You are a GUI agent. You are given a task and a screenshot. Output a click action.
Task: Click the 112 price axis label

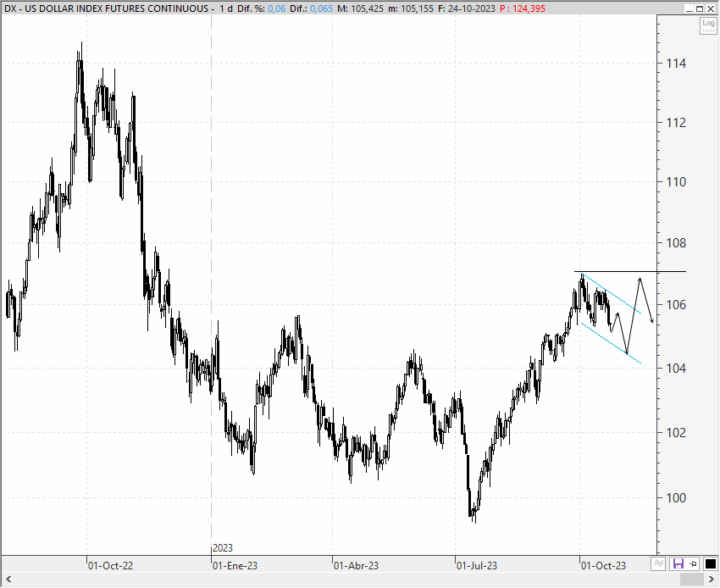tap(676, 123)
